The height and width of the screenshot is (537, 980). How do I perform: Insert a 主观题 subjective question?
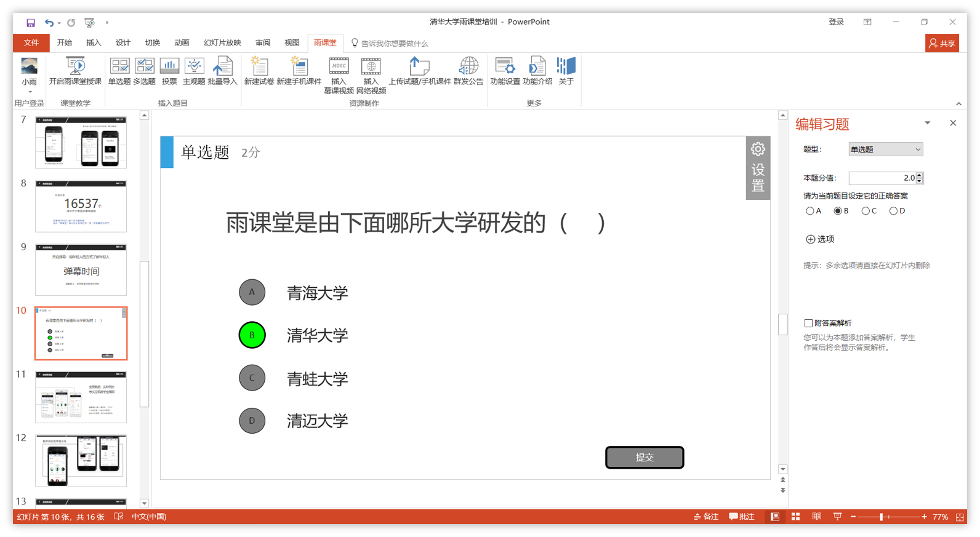coord(194,71)
